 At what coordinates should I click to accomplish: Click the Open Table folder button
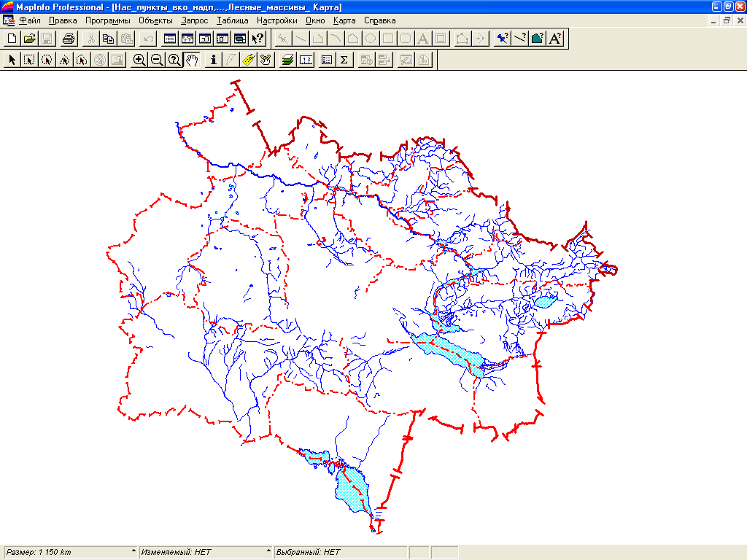29,39
